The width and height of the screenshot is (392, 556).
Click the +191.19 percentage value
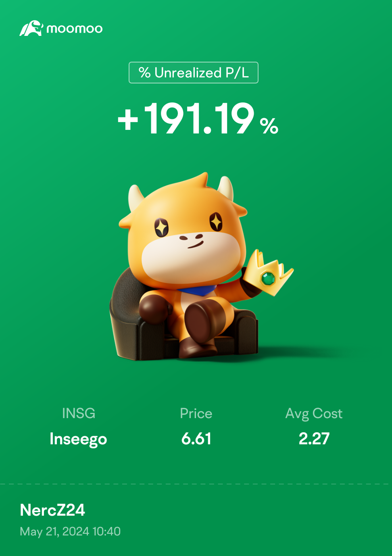186,118
